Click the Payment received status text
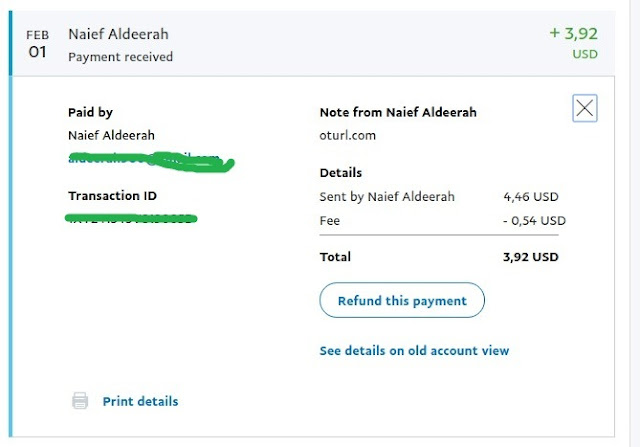Screen dimensions: 640x447 tap(120, 57)
